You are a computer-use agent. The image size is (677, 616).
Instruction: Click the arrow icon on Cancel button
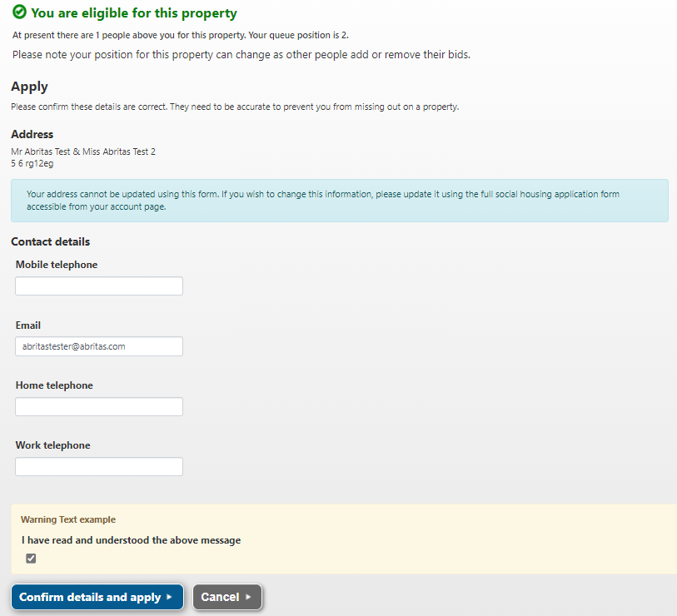[x=248, y=597]
